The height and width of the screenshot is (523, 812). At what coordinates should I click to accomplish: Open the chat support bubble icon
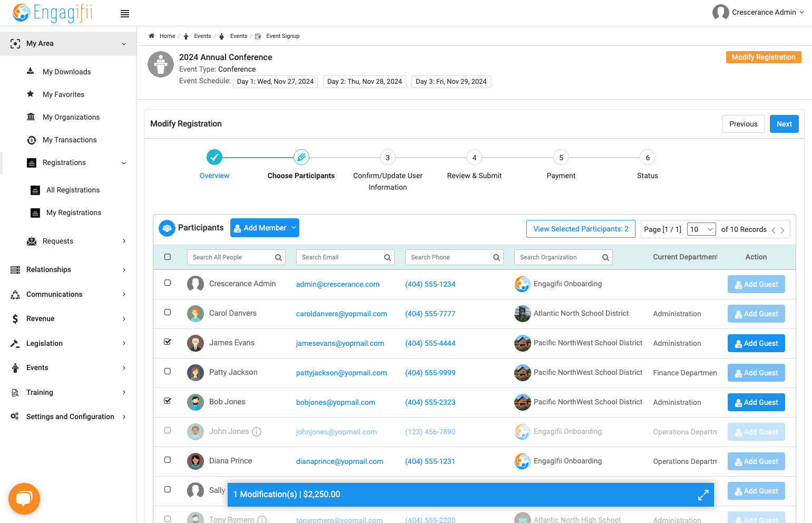pos(24,498)
